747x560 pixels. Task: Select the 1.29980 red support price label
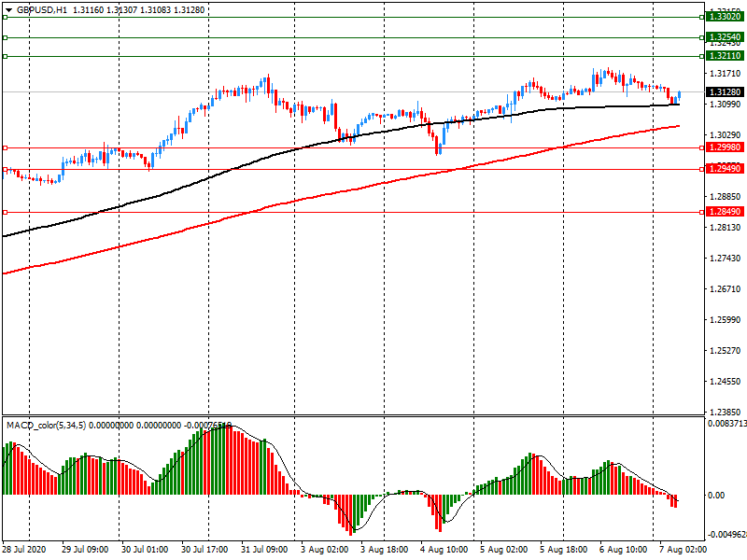point(725,147)
